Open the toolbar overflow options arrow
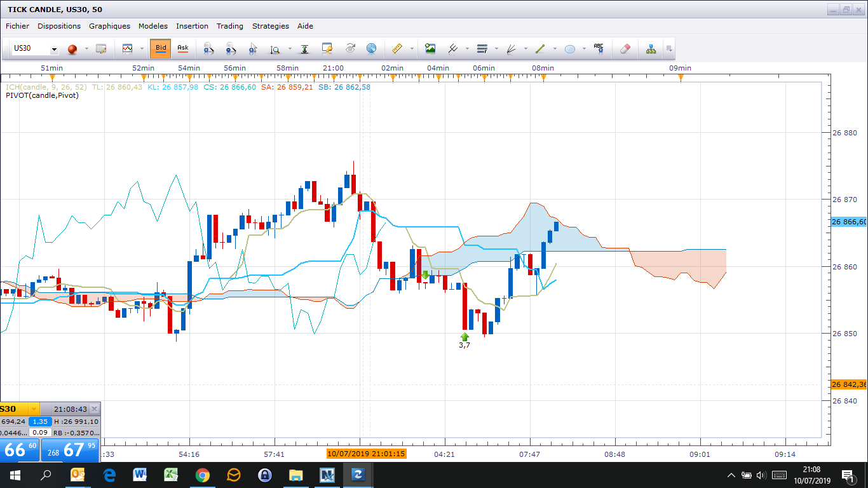 pos(668,49)
